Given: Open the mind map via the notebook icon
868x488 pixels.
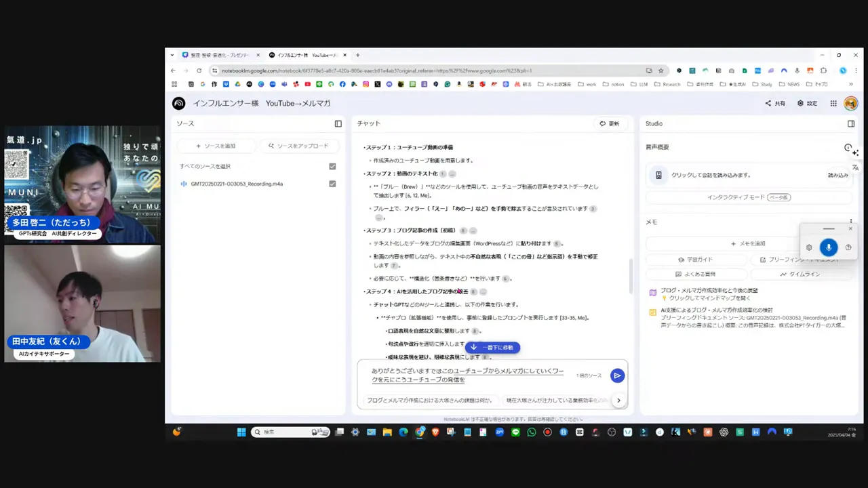Looking at the screenshot, I should click(x=653, y=291).
